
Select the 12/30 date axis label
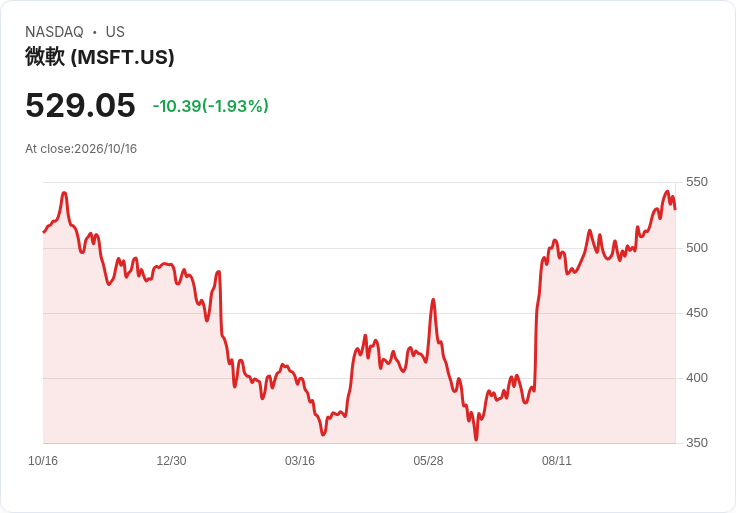(171, 461)
